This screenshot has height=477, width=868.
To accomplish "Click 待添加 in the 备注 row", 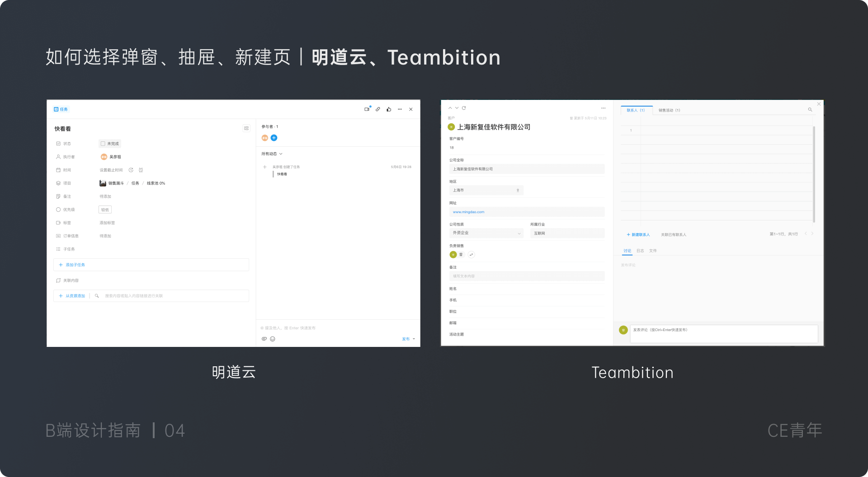I will [105, 196].
